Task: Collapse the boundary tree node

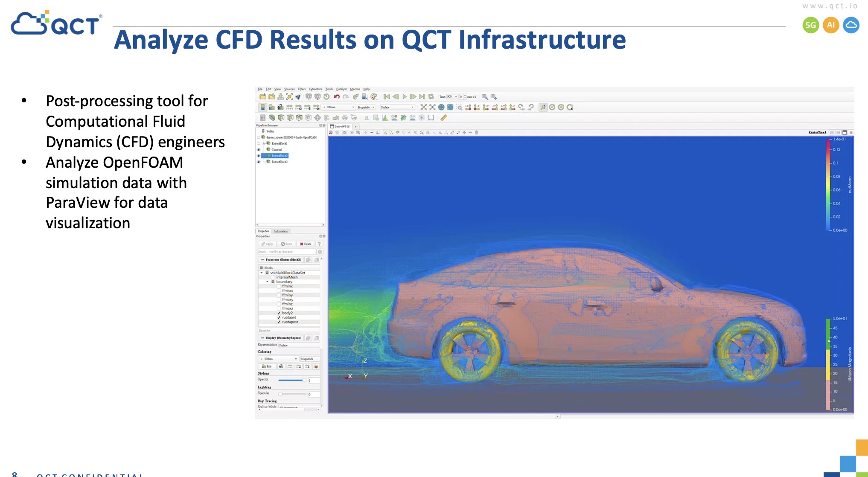Action: 268,282
